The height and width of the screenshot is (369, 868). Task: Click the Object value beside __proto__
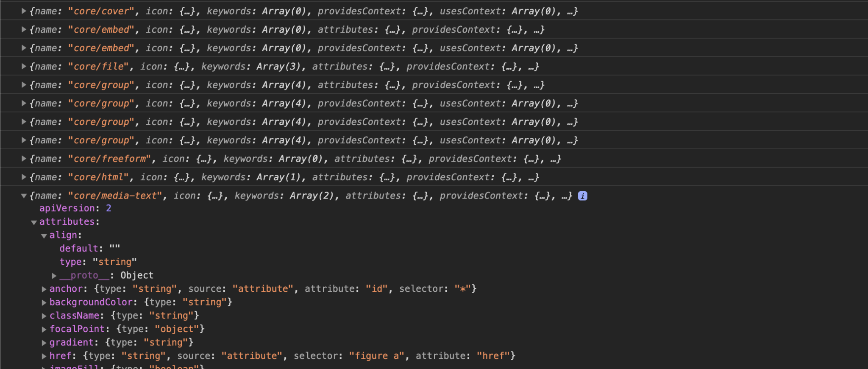(x=137, y=275)
